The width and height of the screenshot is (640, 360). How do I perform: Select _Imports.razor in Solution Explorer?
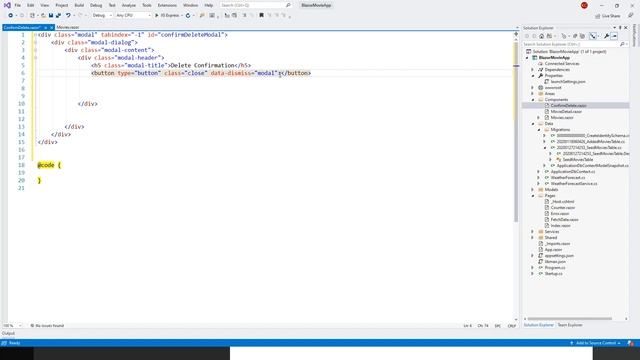pos(557,244)
